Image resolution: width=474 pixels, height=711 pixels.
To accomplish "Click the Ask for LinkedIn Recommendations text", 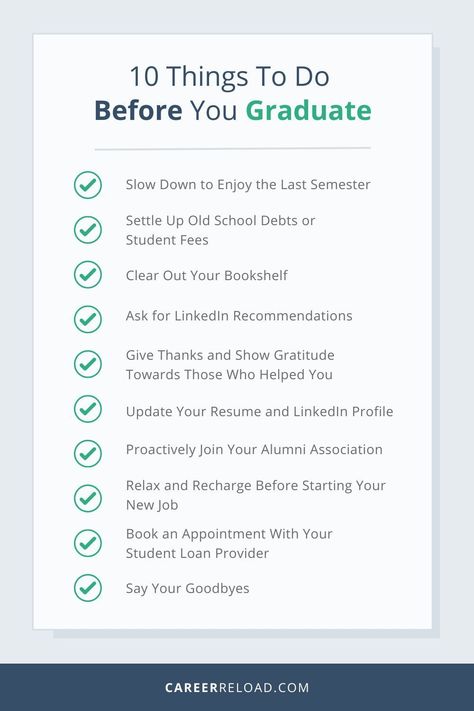I will click(239, 316).
